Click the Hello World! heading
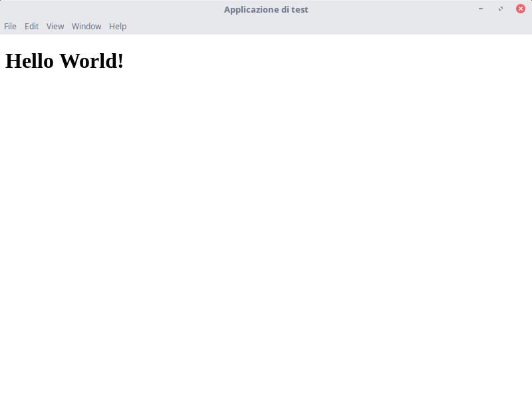The height and width of the screenshot is (417, 532). point(65,61)
